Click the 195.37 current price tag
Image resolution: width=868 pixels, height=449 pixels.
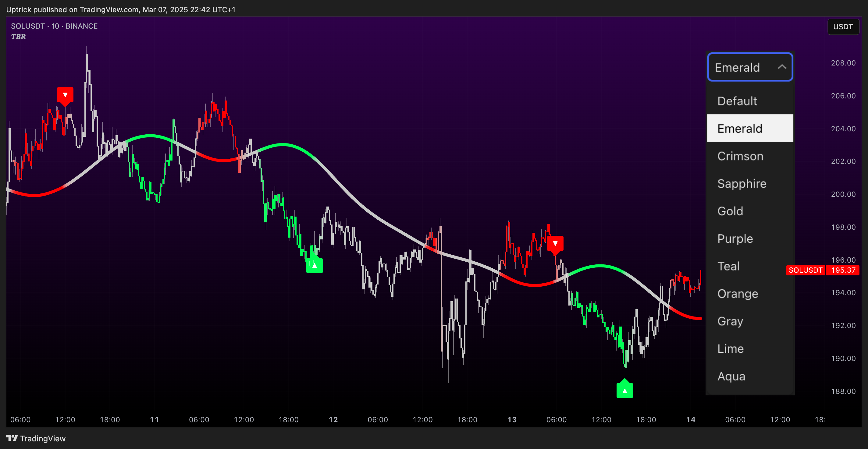click(x=843, y=270)
